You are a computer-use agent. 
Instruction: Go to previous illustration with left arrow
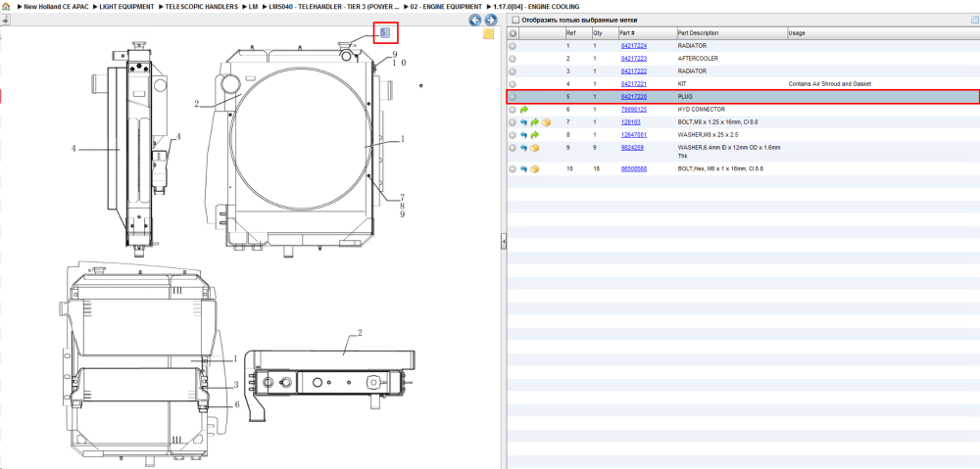475,20
